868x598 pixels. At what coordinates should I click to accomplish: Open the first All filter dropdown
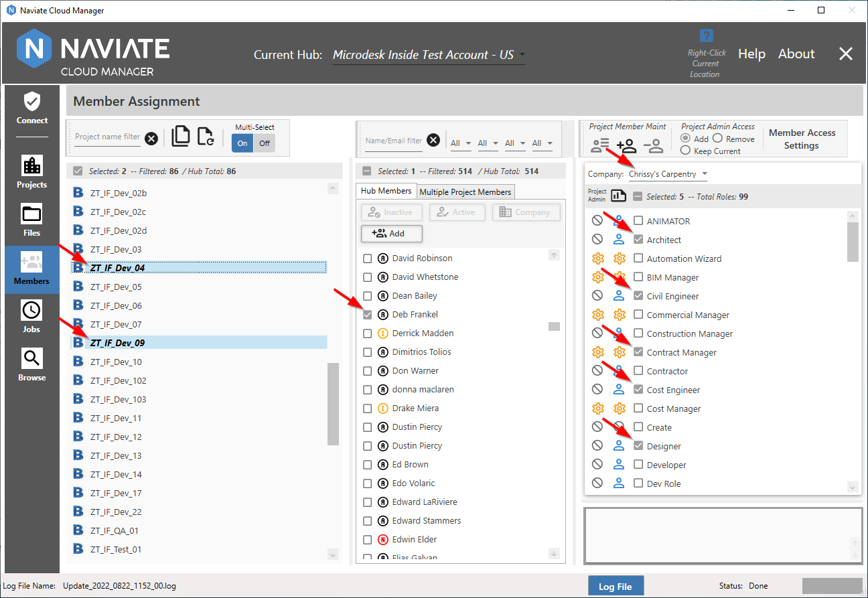pyautogui.click(x=461, y=143)
